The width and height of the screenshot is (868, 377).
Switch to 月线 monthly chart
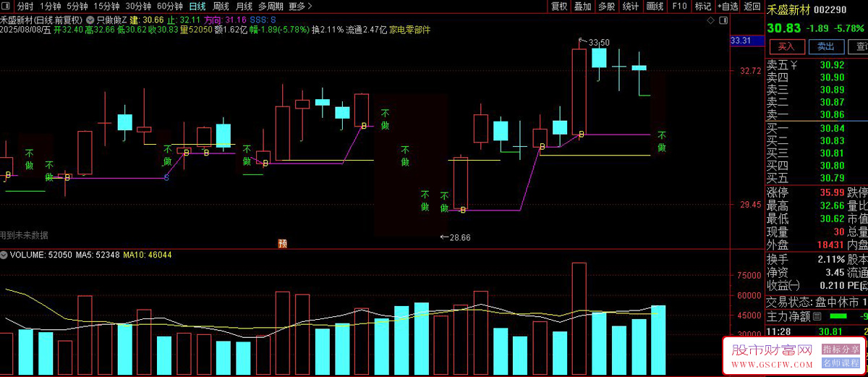tap(244, 6)
